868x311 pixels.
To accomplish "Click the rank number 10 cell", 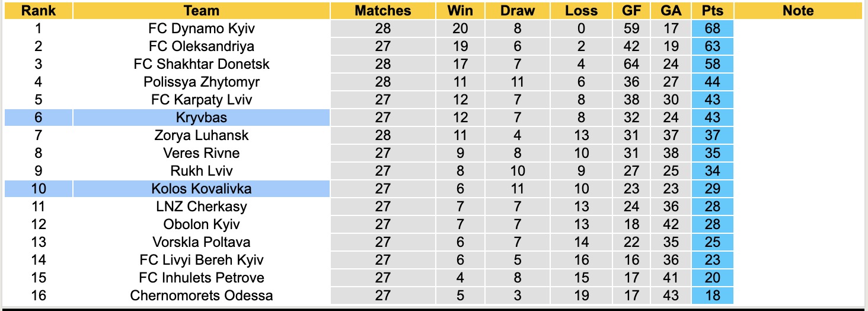I will [39, 189].
